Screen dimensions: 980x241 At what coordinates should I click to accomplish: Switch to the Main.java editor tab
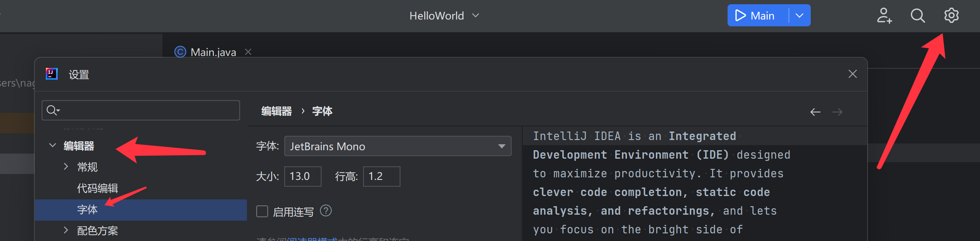click(213, 52)
